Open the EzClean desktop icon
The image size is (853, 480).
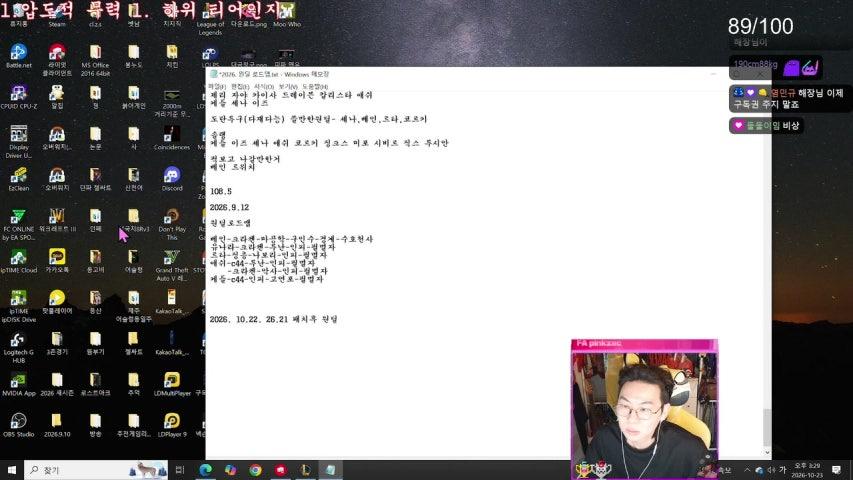[x=18, y=179]
